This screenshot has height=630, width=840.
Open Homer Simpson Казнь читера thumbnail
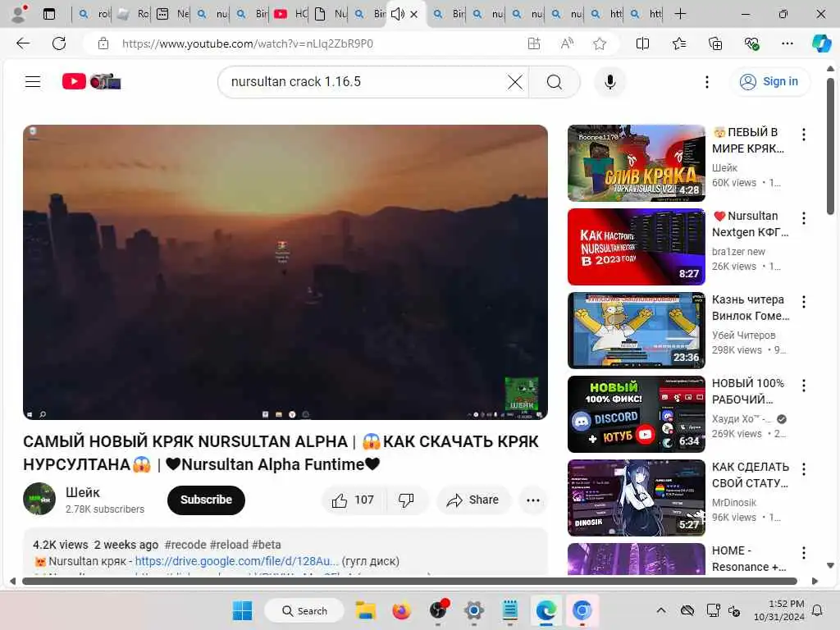tap(636, 330)
